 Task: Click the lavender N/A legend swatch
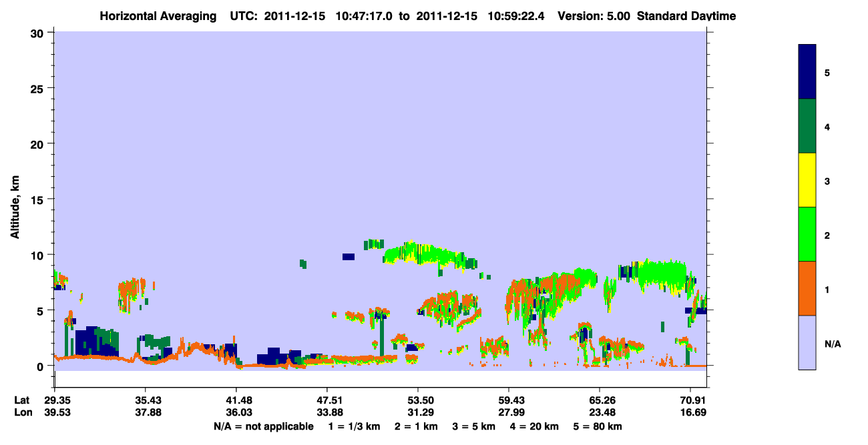pyautogui.click(x=807, y=342)
